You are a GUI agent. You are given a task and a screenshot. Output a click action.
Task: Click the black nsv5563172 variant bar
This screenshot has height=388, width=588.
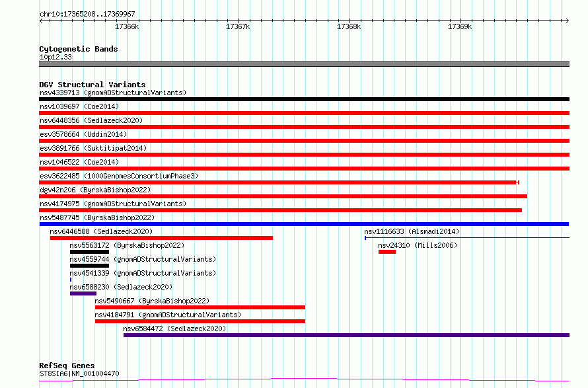89,252
